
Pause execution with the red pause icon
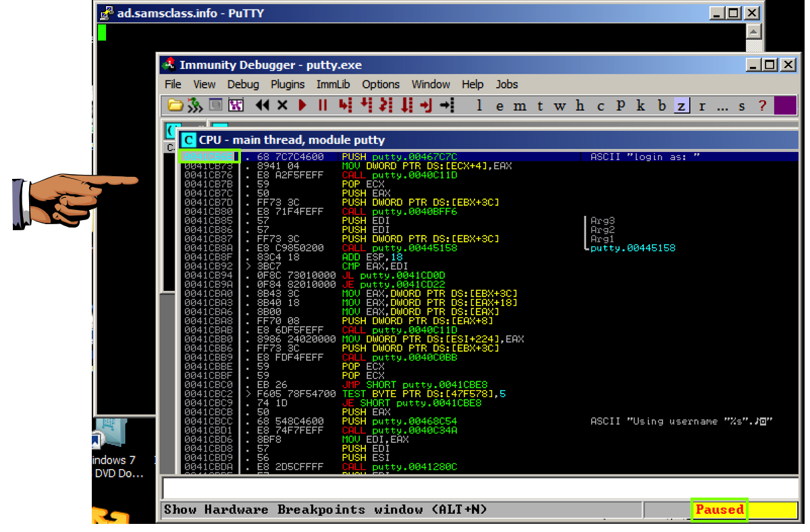click(x=323, y=105)
